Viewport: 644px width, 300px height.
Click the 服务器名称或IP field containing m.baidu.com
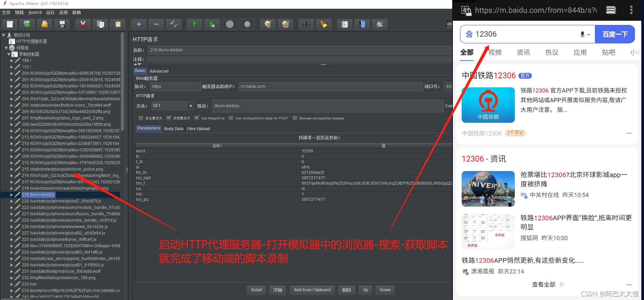click(331, 86)
